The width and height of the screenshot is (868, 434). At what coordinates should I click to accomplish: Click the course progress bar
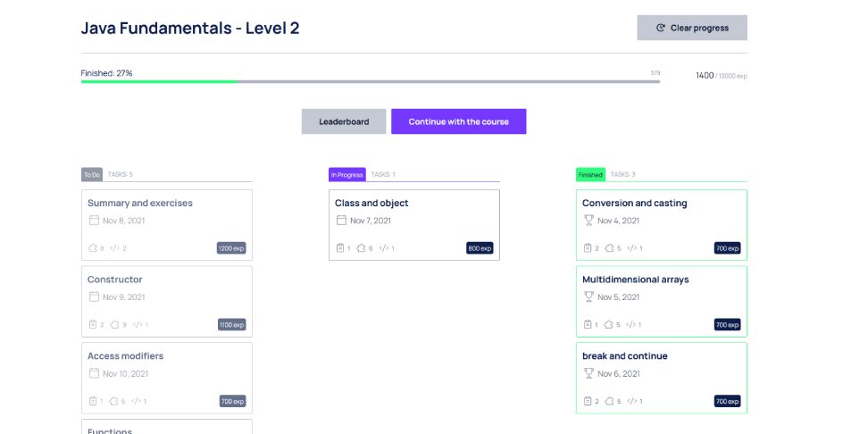click(x=371, y=81)
